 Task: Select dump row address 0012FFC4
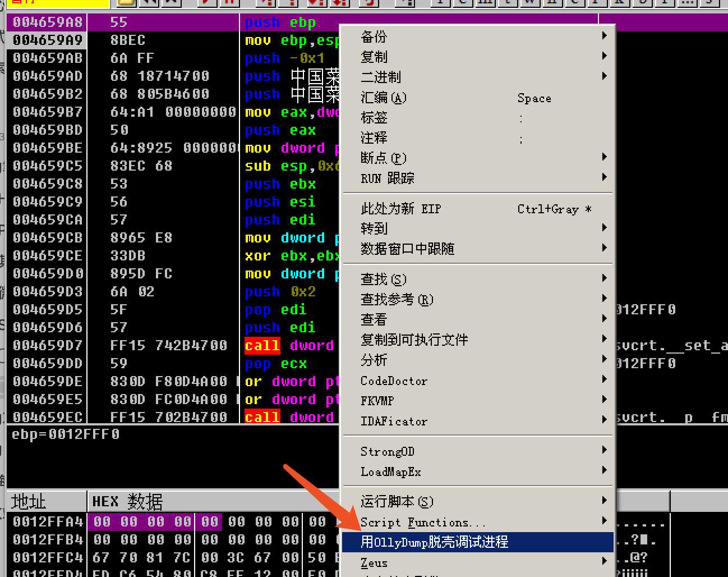(48, 558)
